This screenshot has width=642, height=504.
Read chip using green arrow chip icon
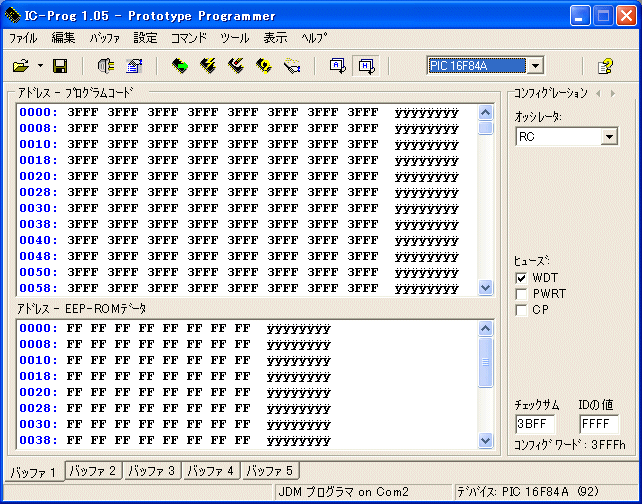point(180,66)
